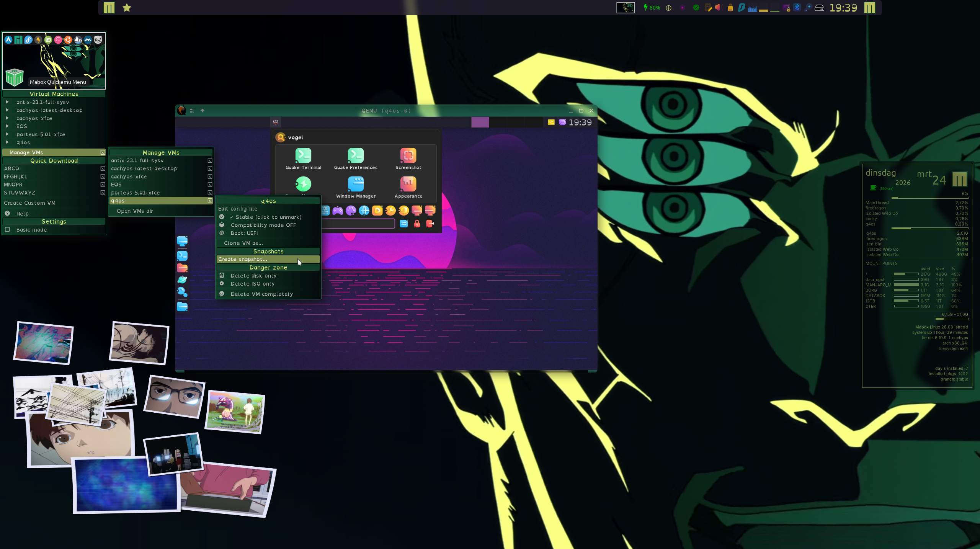Launch the Screenshot app in the guest menu
This screenshot has height=549, width=980.
pyautogui.click(x=408, y=156)
